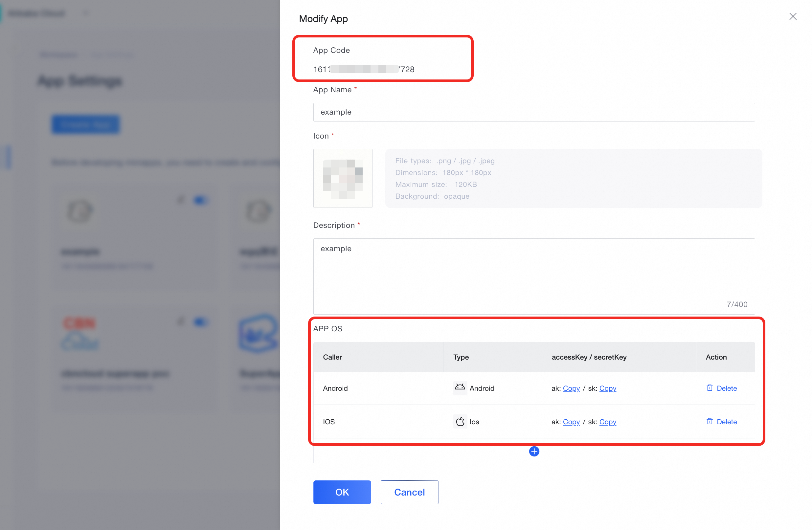Copy the IOS access key (ak)
This screenshot has height=530, width=812.
(x=571, y=422)
